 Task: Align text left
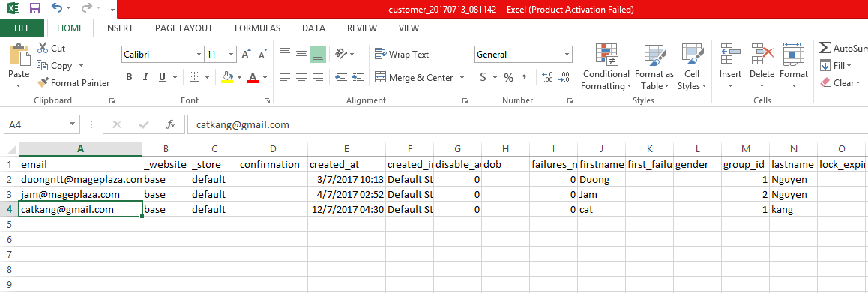285,77
